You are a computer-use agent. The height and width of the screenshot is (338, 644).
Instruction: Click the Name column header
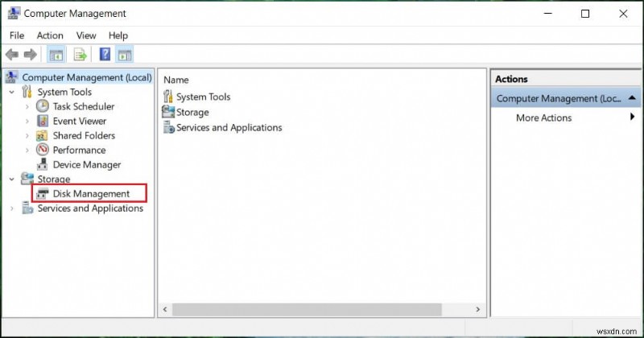[x=176, y=80]
